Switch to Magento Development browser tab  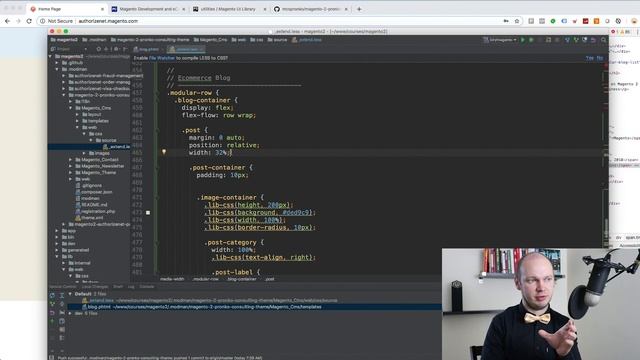point(148,9)
